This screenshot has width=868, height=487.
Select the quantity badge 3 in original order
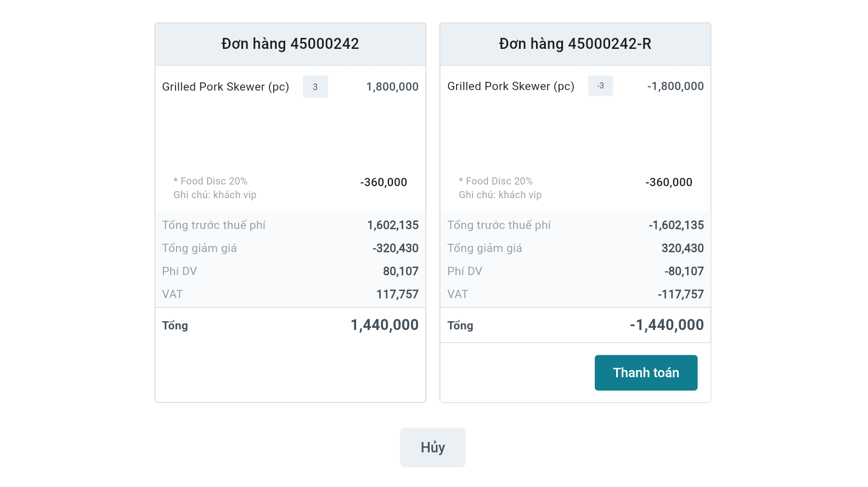315,87
